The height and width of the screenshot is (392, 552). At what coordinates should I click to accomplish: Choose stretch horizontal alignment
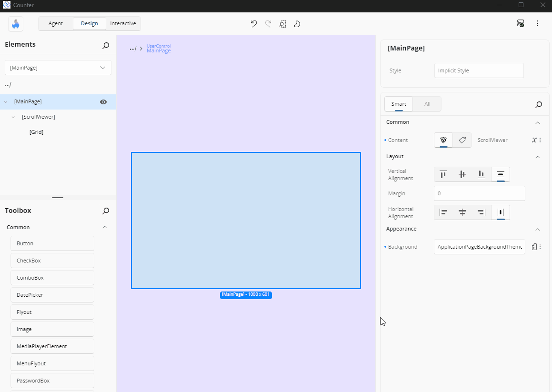500,212
